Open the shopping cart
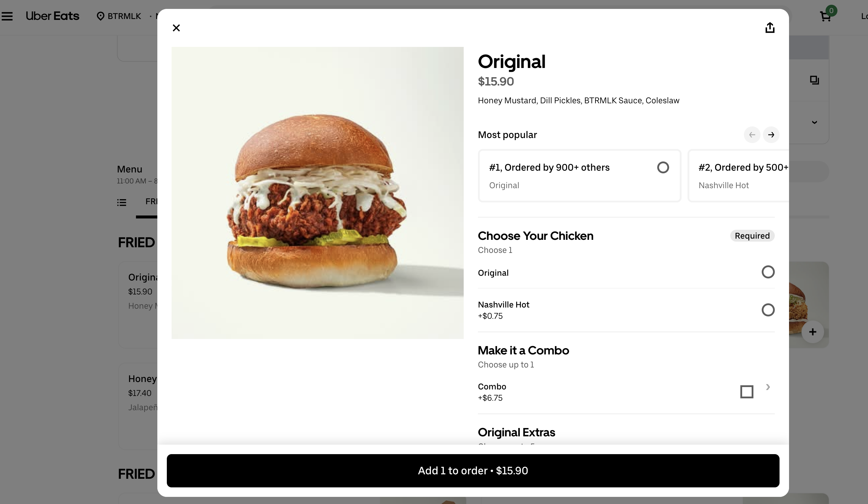Image resolution: width=868 pixels, height=504 pixels. (x=826, y=16)
